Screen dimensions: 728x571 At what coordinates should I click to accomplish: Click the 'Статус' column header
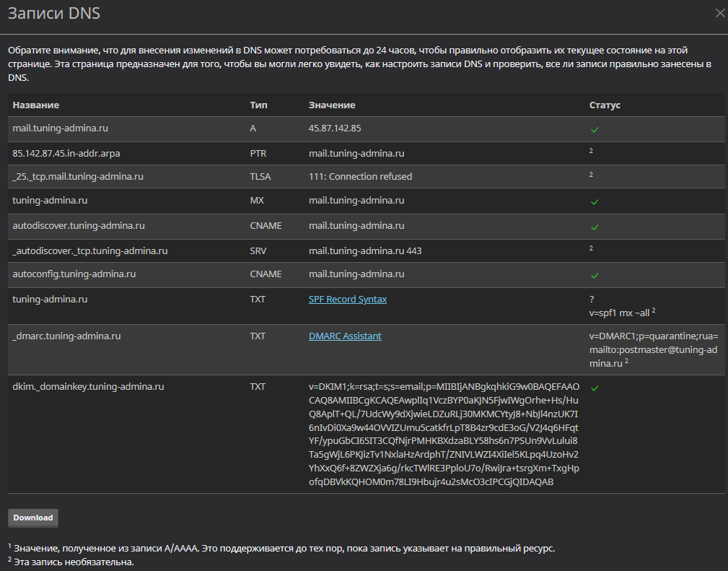pyautogui.click(x=605, y=105)
